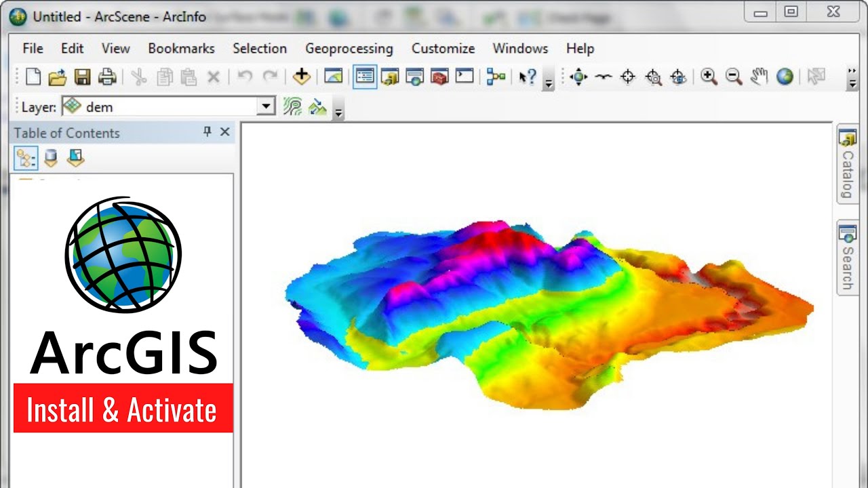Switch to List By Source
Image resolution: width=868 pixels, height=488 pixels.
click(x=50, y=159)
